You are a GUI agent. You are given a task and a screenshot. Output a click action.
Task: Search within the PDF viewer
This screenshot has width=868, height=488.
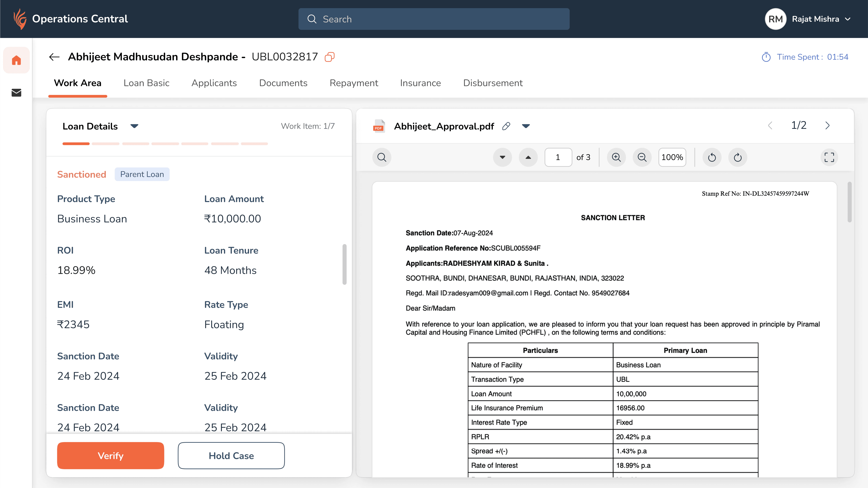(381, 157)
